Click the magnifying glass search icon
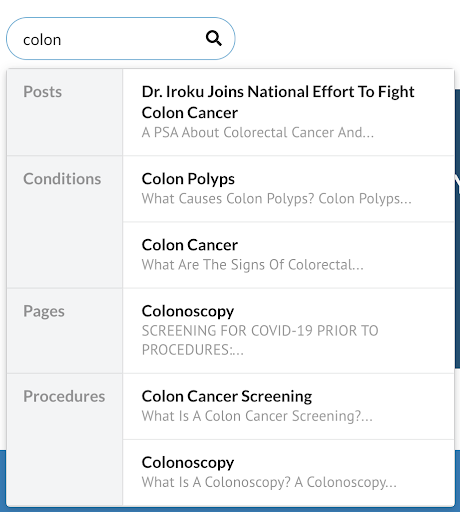Viewport: 460px width, 512px height. 214,38
